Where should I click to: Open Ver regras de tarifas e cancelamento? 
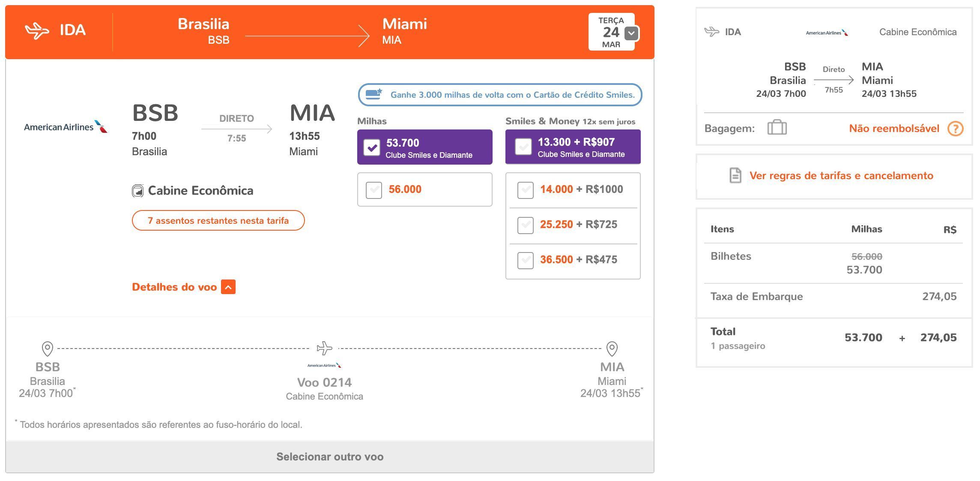[841, 176]
